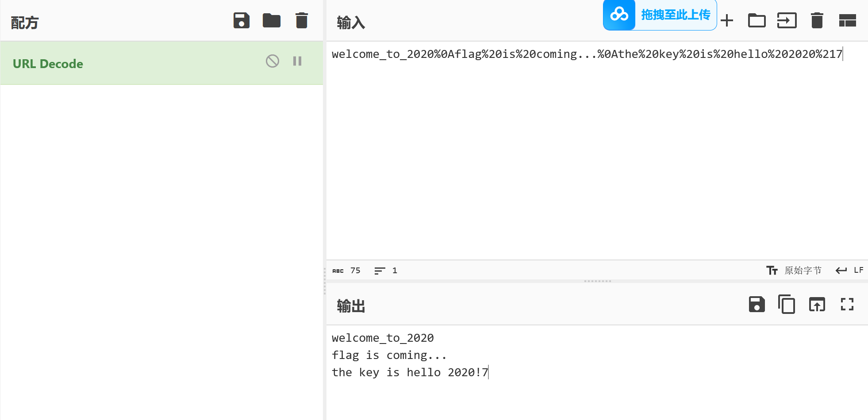Disable the URL Decode operation
Screen dimensions: 868x420
pos(273,61)
